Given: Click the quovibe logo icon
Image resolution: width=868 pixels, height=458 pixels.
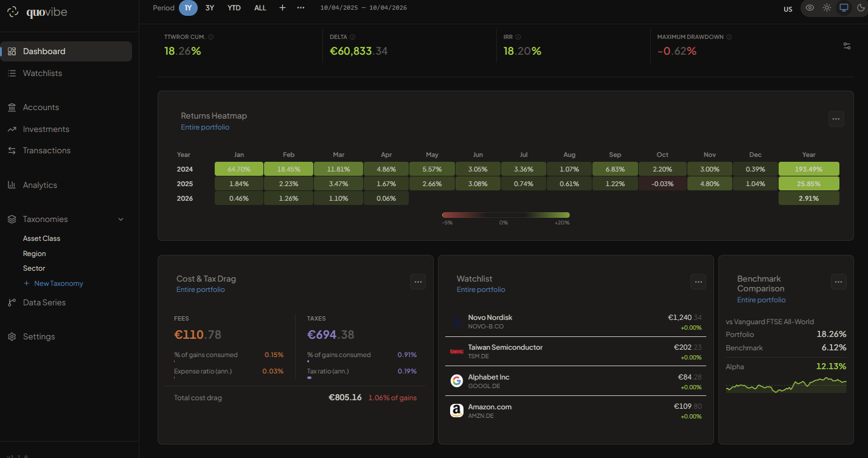Looking at the screenshot, I should tap(13, 13).
